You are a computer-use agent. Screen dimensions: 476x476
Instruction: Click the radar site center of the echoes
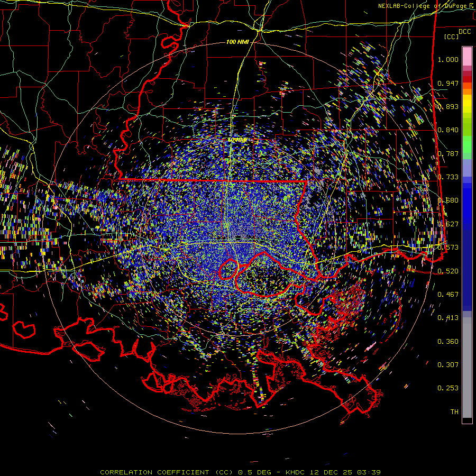coord(239,237)
